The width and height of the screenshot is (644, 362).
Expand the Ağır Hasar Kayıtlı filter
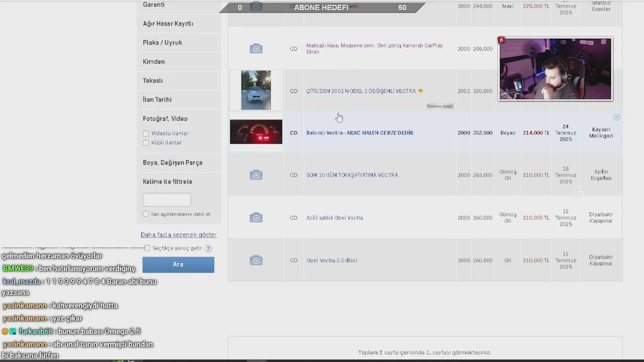tap(179, 24)
